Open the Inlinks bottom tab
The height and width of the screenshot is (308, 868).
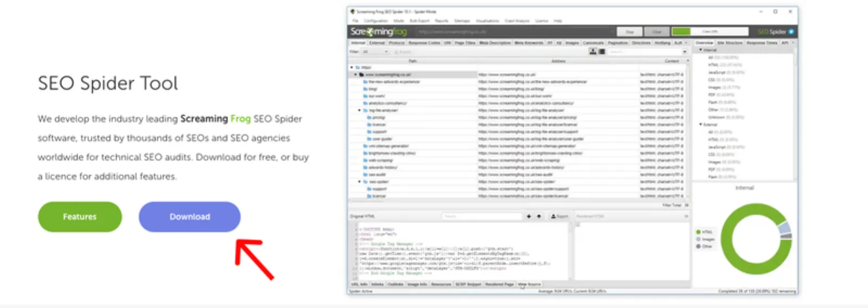click(x=377, y=284)
